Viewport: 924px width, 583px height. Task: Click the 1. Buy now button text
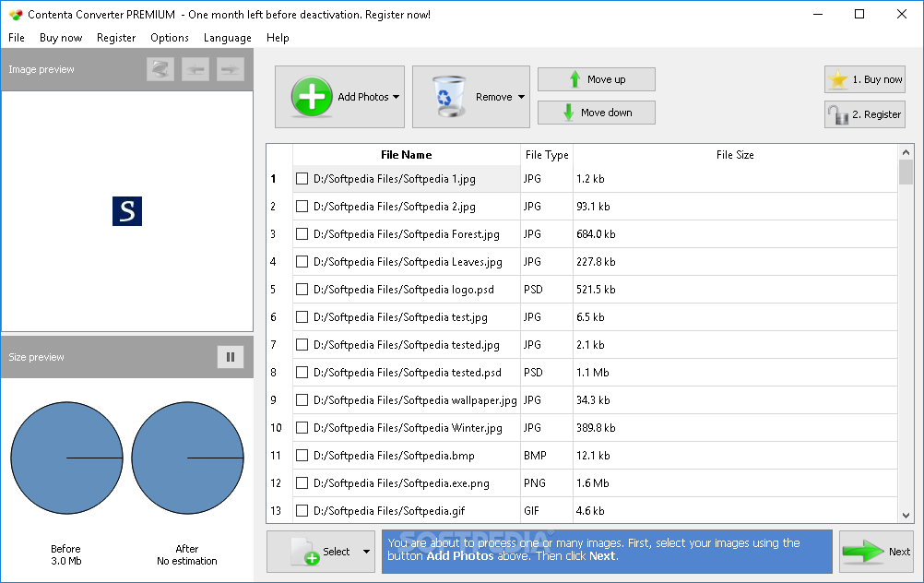tap(878, 79)
